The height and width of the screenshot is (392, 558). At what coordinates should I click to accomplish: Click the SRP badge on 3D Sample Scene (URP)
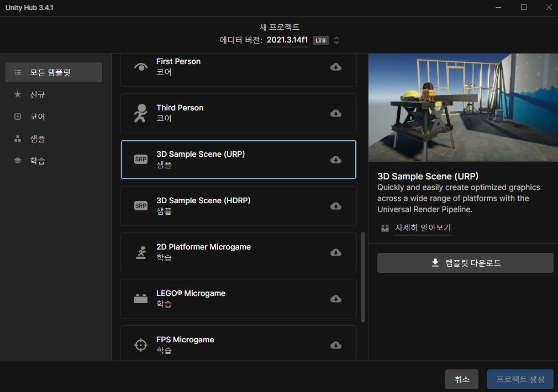coord(141,160)
